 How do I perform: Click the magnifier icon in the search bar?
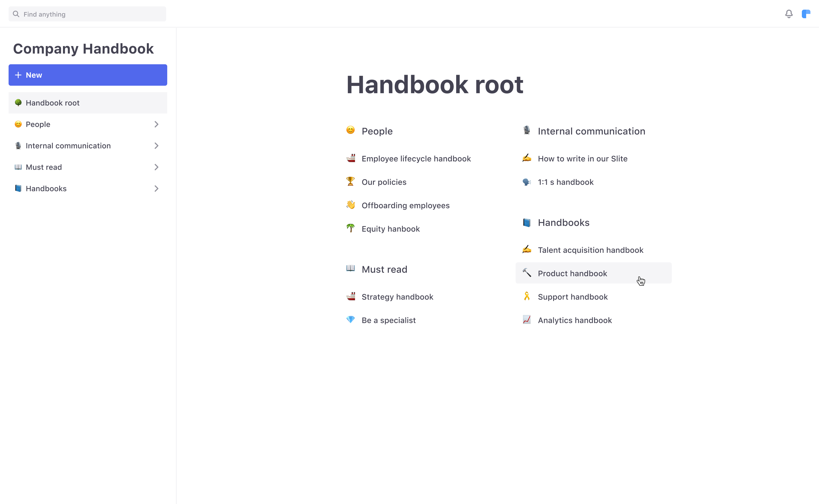click(x=16, y=14)
